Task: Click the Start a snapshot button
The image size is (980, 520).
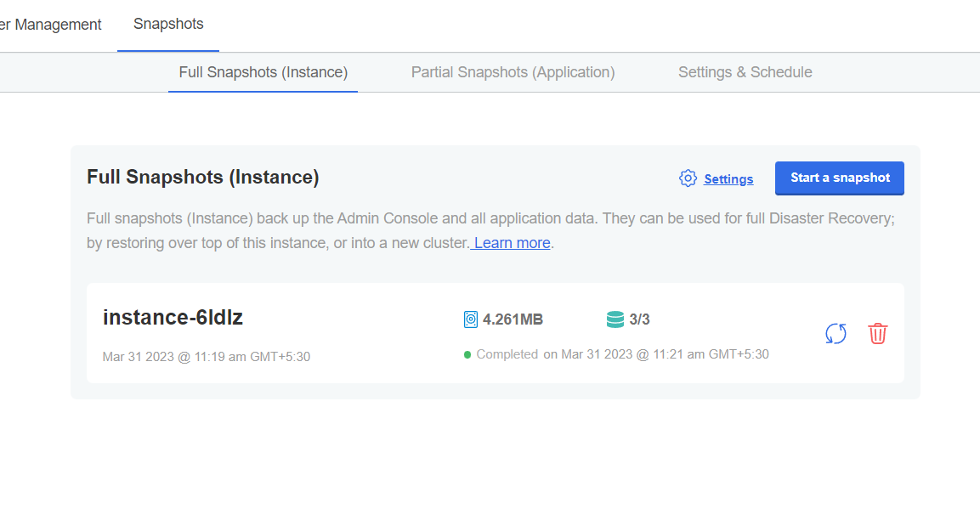Action: pyautogui.click(x=840, y=178)
